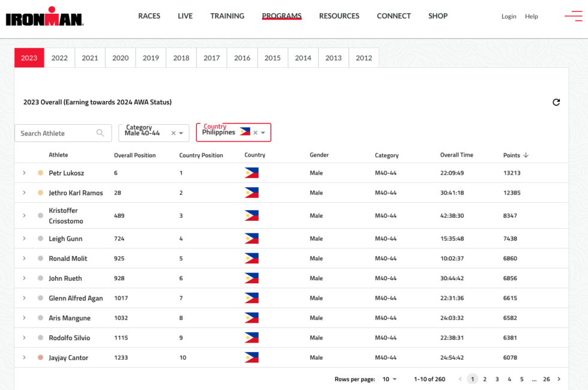Open the Category dropdown arrow
Viewport: 588px width, 390px height.
point(181,133)
